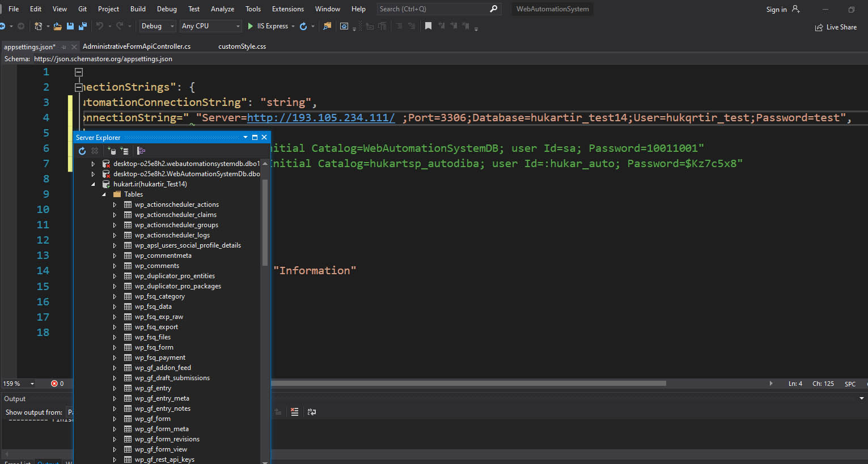Close the appsettings.json tab

(x=74, y=47)
